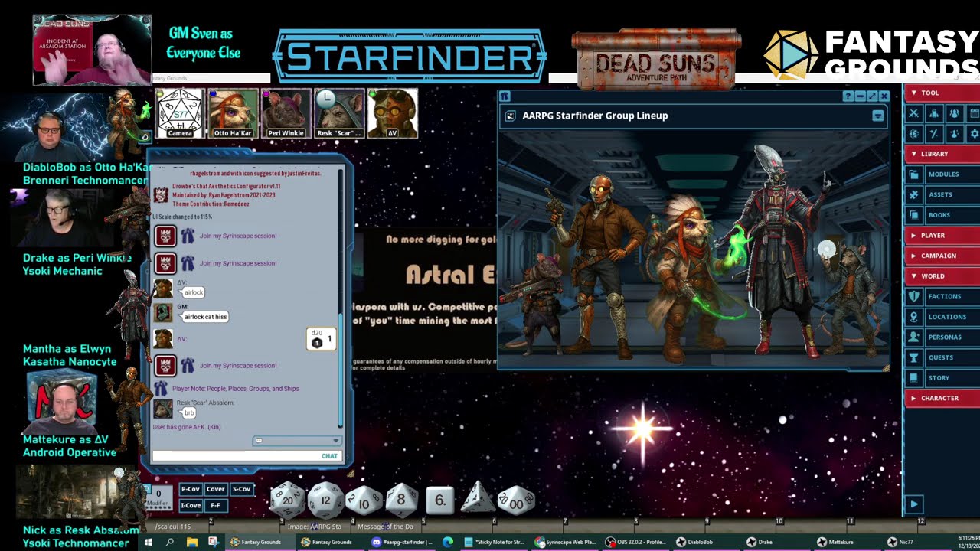The height and width of the screenshot is (551, 980).
Task: Click first 'Join my Syrinscape session!' link
Action: pyautogui.click(x=238, y=236)
